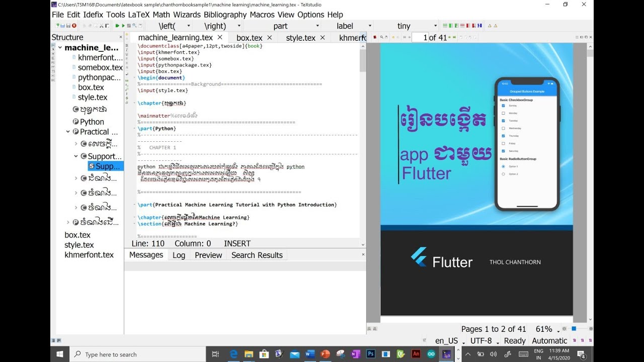Open the \left( dropdown
This screenshot has height=362, width=644.
click(x=189, y=26)
